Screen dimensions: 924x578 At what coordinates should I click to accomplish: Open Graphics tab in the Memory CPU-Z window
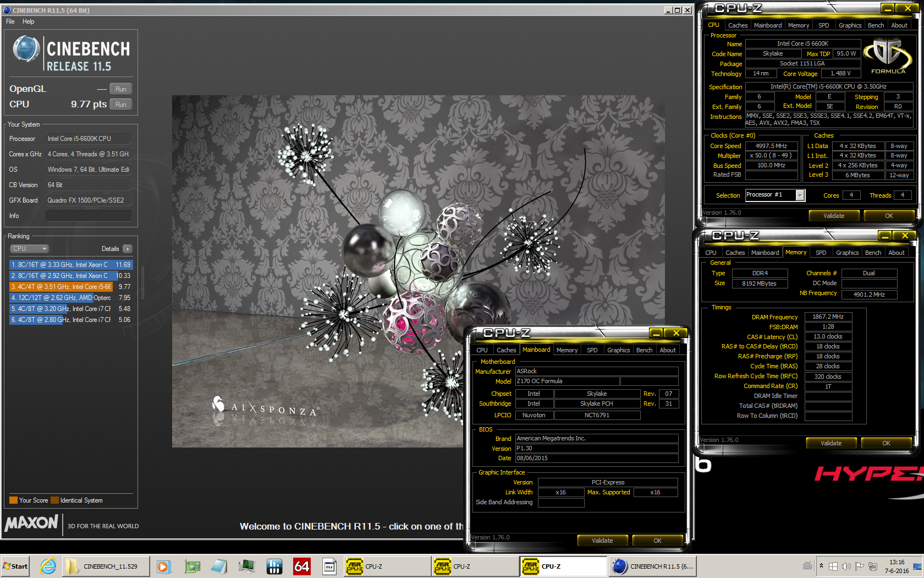pyautogui.click(x=847, y=253)
